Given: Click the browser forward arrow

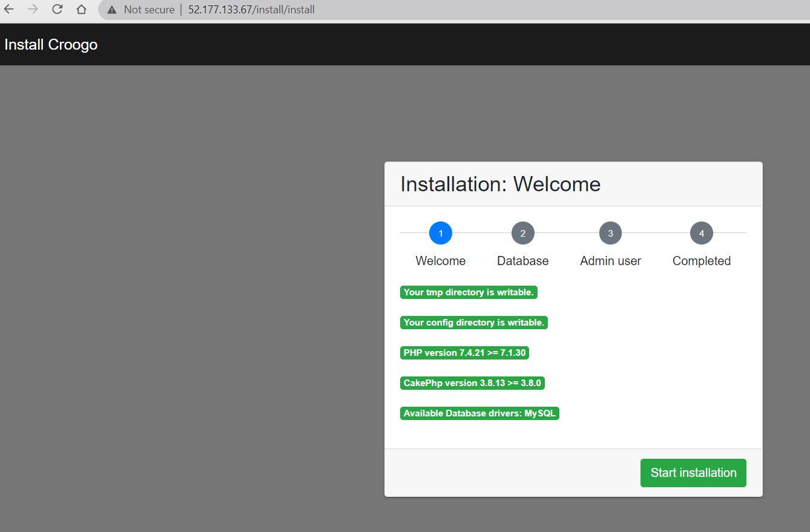Looking at the screenshot, I should (x=33, y=10).
